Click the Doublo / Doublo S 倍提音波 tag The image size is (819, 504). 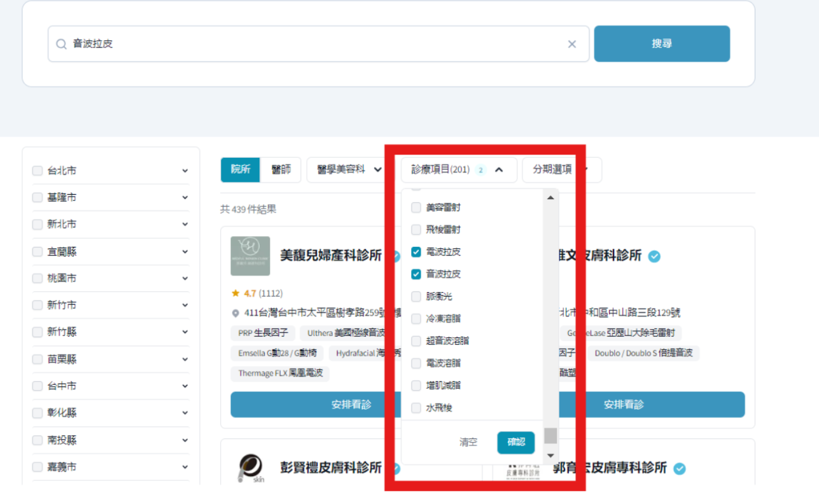point(644,353)
